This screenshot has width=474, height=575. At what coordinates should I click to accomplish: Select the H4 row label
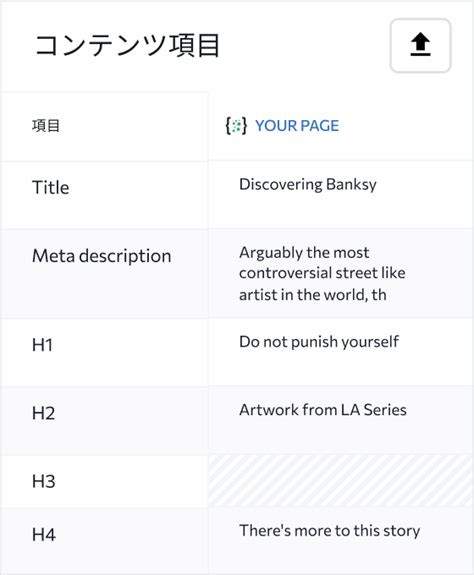point(44,534)
